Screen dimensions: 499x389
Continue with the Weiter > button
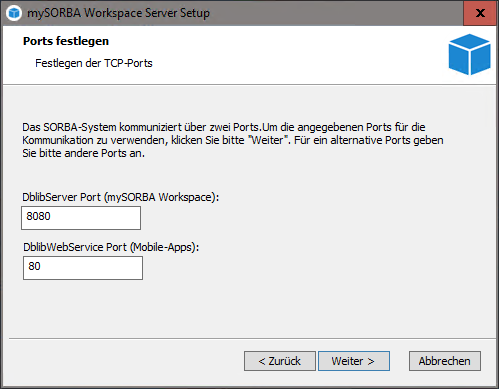[x=354, y=361]
